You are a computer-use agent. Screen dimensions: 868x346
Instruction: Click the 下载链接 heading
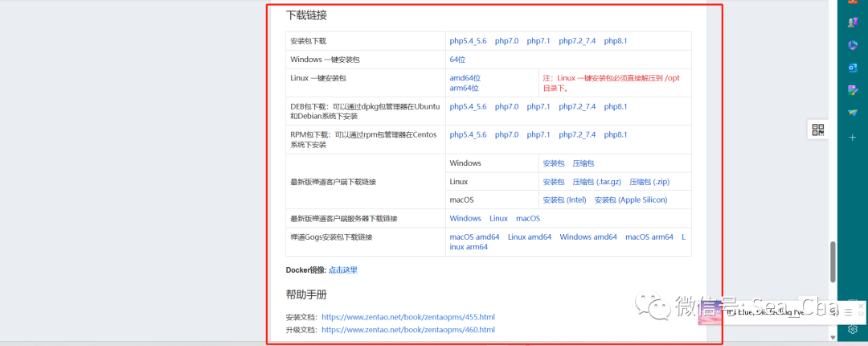tap(306, 15)
